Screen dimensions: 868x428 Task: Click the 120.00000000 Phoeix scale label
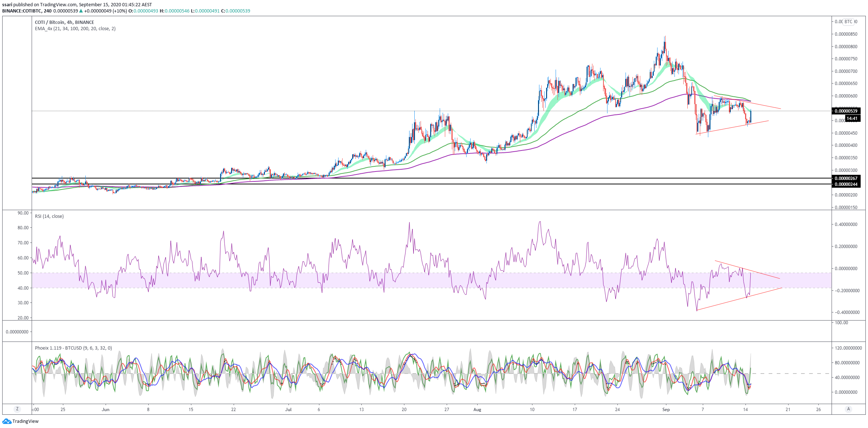(848, 348)
